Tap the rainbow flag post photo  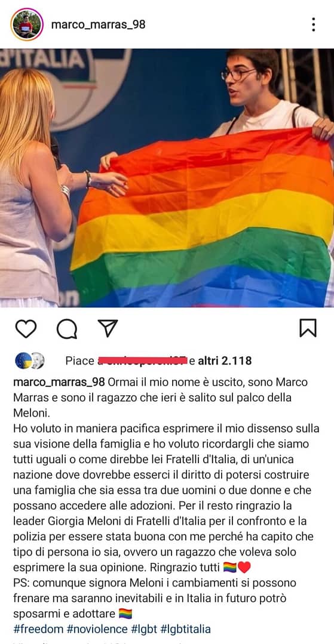(167, 178)
